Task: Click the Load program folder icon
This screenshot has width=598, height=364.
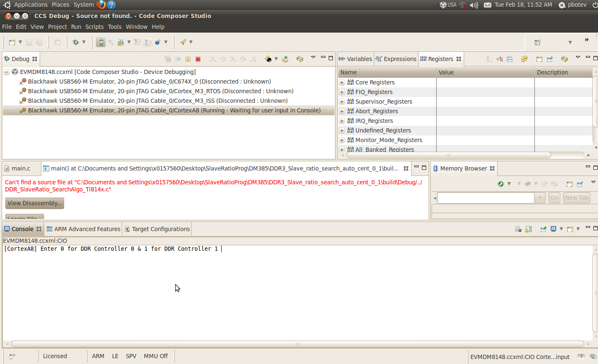Action: (121, 42)
